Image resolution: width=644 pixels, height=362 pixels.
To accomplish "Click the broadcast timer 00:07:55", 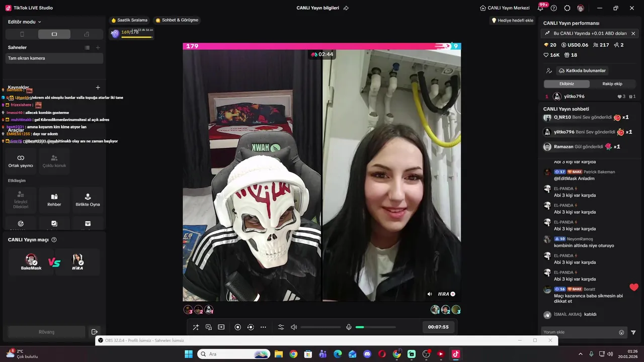I will tap(438, 327).
